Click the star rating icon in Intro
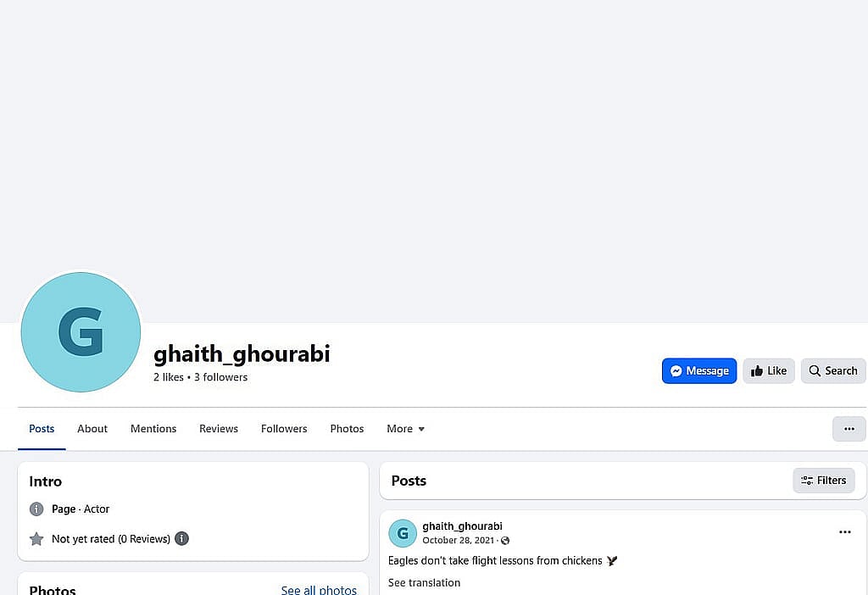Viewport: 868px width, 595px height. (x=36, y=539)
